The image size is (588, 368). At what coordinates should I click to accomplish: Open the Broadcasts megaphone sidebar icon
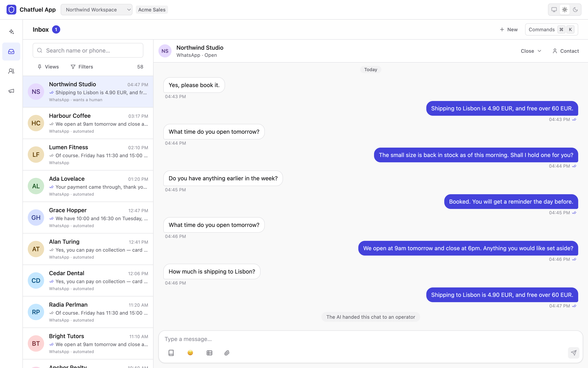point(11,91)
